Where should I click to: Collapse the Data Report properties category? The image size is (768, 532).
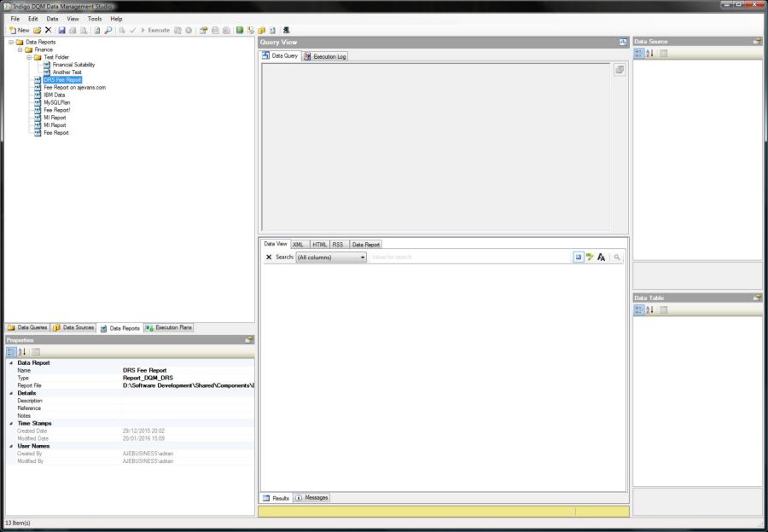tap(11, 363)
